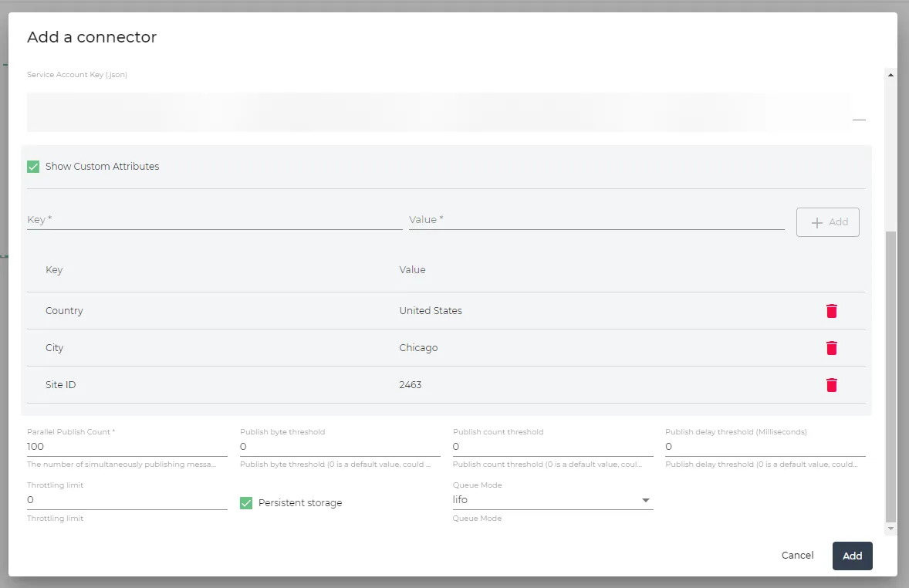The image size is (909, 588).
Task: Focus the Value input field
Action: click(596, 220)
